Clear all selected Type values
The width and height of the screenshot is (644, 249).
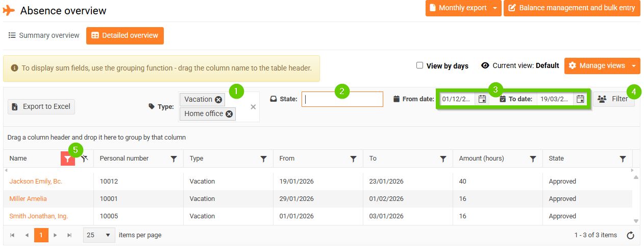coord(253,107)
